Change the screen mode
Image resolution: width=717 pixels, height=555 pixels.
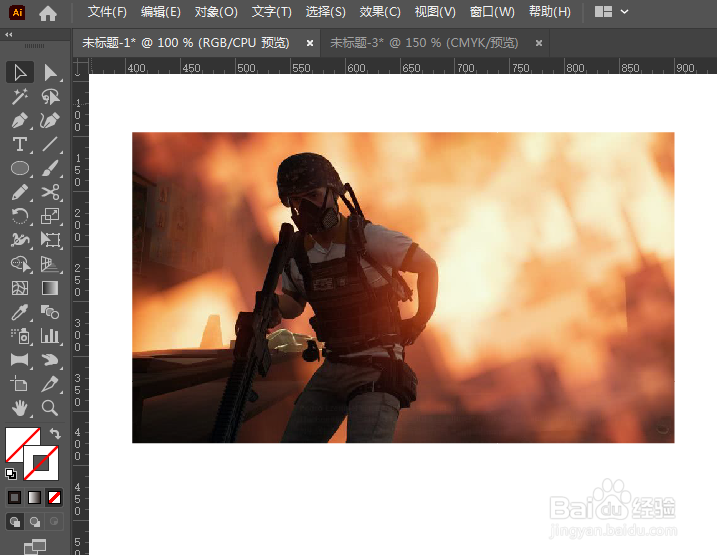click(35, 546)
